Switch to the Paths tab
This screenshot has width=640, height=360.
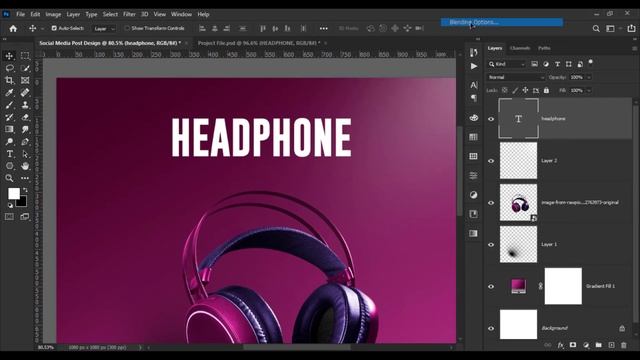(x=544, y=48)
